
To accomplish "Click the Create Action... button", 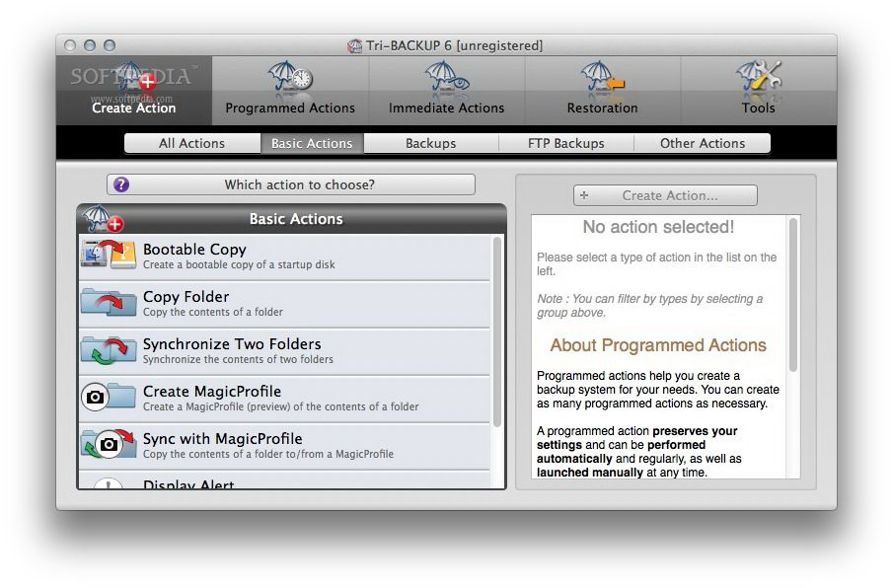I will [665, 195].
